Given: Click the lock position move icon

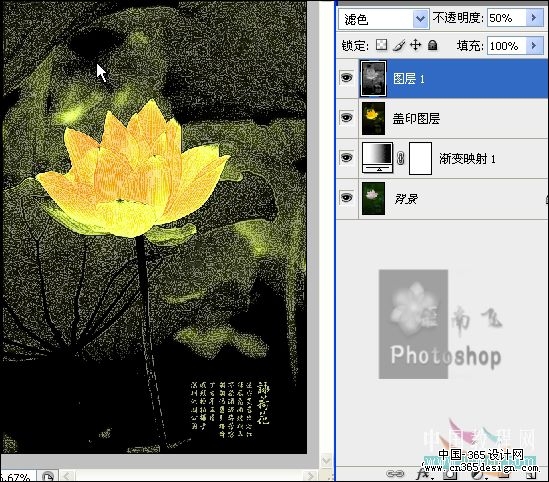Looking at the screenshot, I should point(416,45).
